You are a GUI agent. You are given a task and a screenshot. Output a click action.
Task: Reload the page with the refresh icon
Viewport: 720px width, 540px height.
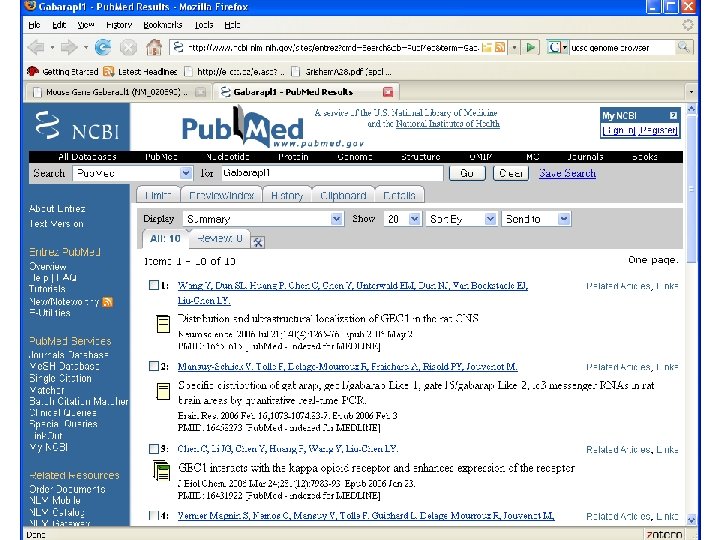[102, 47]
